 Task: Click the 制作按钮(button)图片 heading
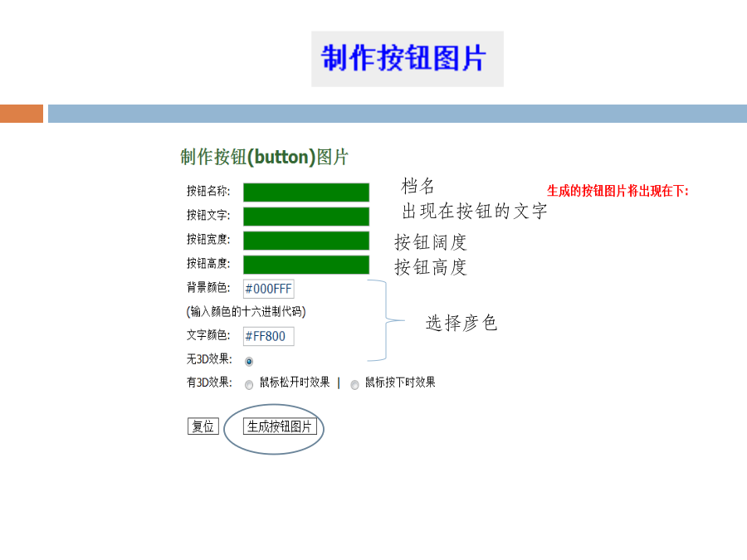pyautogui.click(x=265, y=157)
